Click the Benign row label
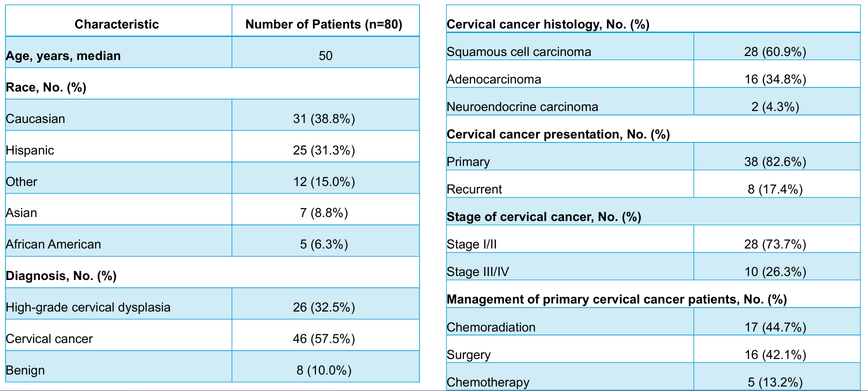 25,370
